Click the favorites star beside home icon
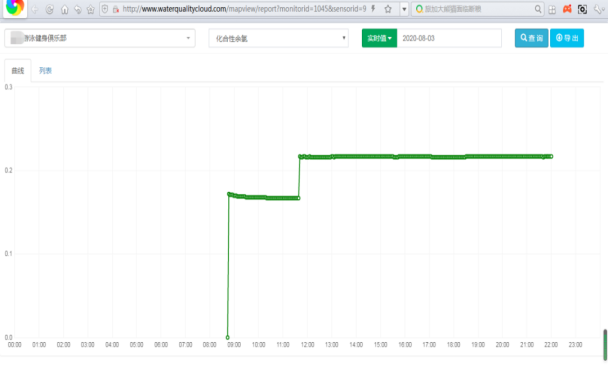This screenshot has width=609, height=372. (x=90, y=9)
